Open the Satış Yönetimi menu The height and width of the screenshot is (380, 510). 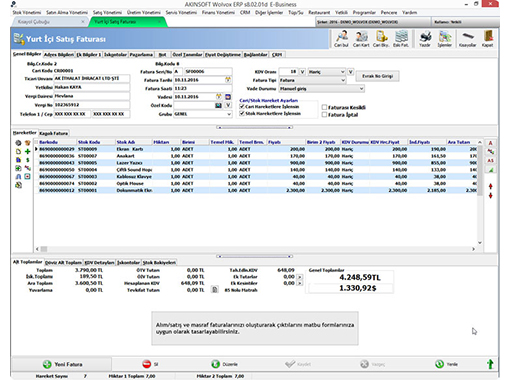(x=107, y=12)
